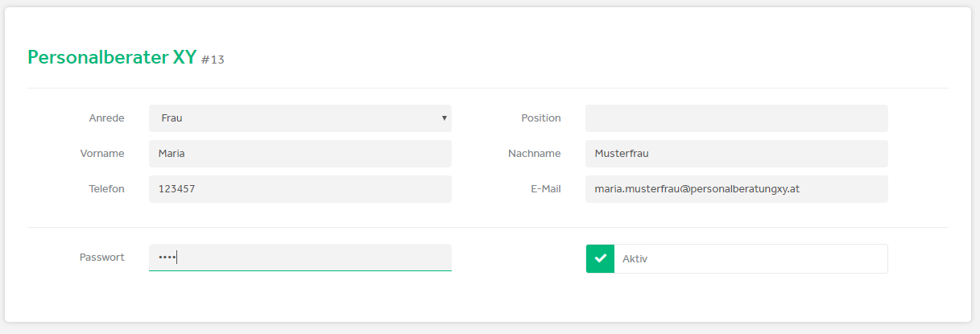Select the Frau text in Anrede
Viewport: 980px width, 334px height.
(172, 118)
